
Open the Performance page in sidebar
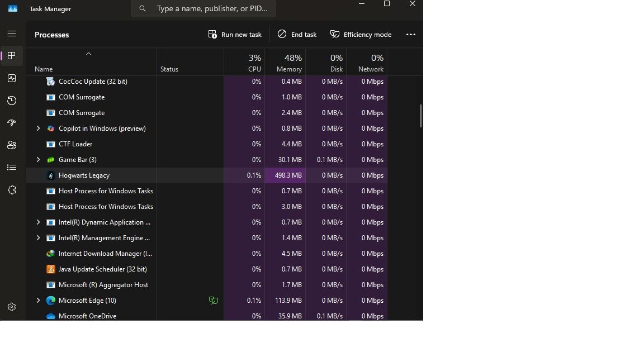click(12, 78)
